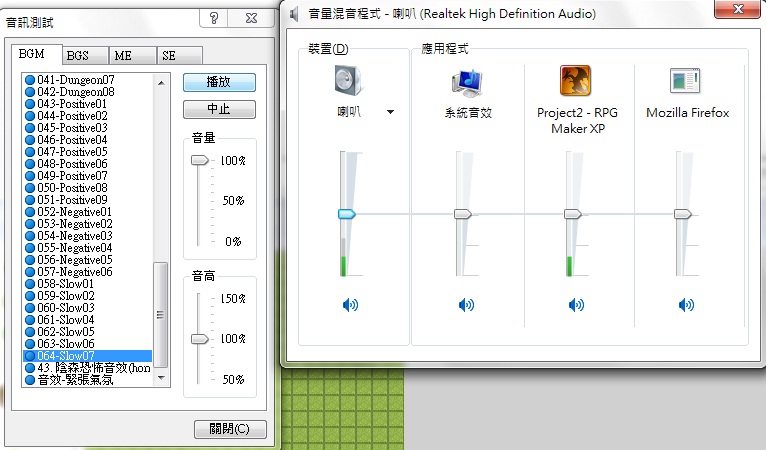Click the 音高 pitch slider handle
Viewport: 766px width, 450px height.
(199, 339)
